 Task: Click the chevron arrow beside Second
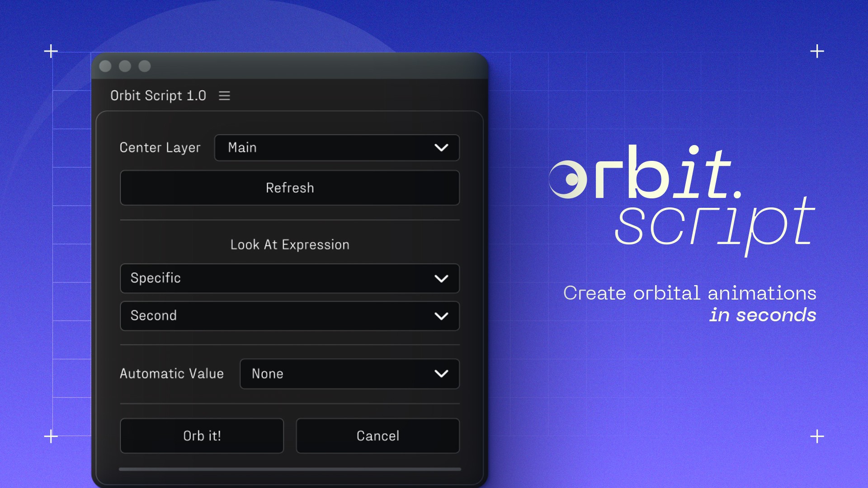[x=441, y=316]
